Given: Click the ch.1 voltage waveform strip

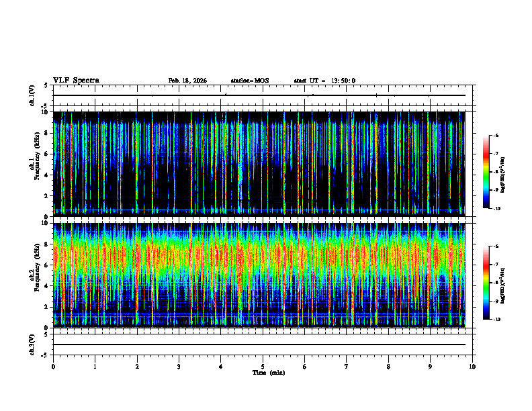Looking at the screenshot, I should (263, 95).
